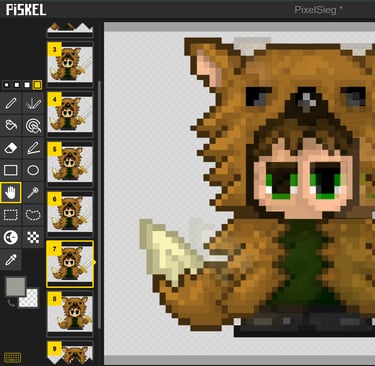The height and width of the screenshot is (366, 375).
Task: Open the primary gray color swatch
Action: click(x=15, y=287)
